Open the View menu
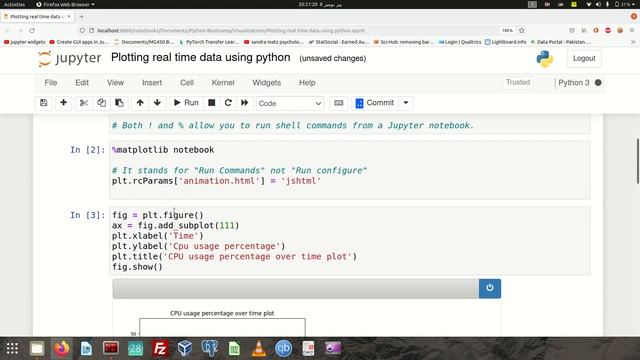 (116, 82)
